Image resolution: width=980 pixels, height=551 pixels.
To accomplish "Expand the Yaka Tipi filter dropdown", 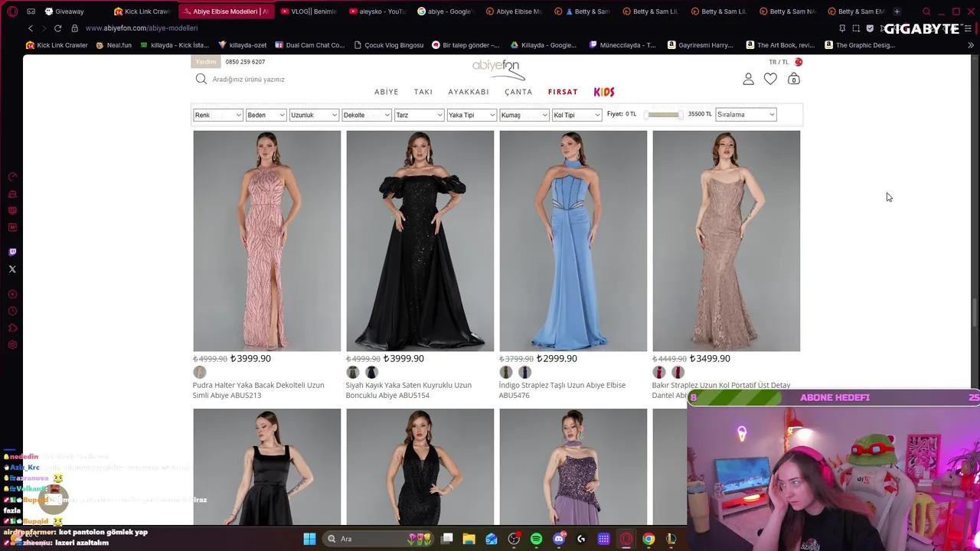I will (472, 115).
